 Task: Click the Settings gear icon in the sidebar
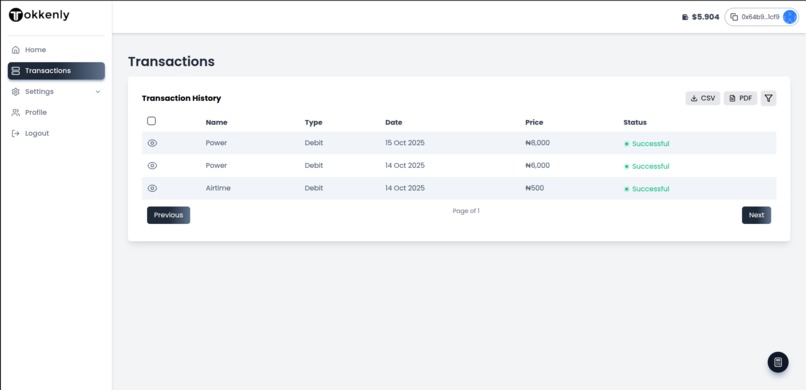[x=16, y=91]
